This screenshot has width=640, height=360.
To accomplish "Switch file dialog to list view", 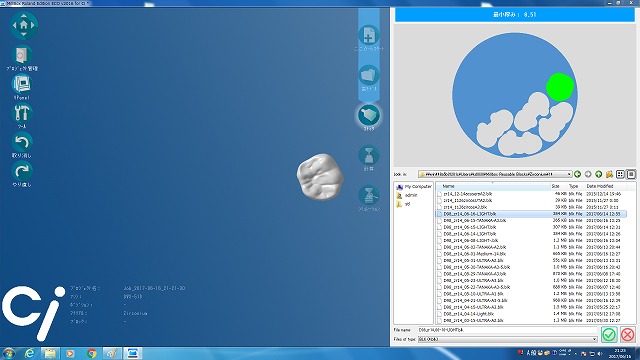I will click(x=620, y=174).
